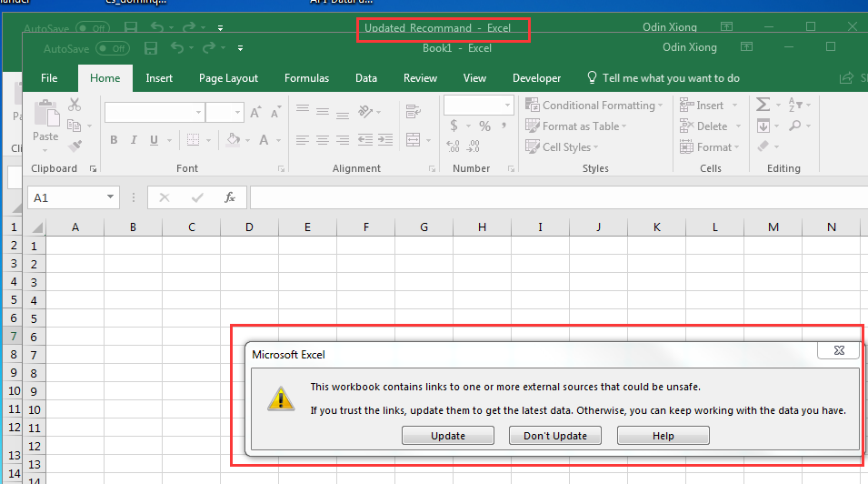Select the Format Painter brush icon

[x=75, y=146]
